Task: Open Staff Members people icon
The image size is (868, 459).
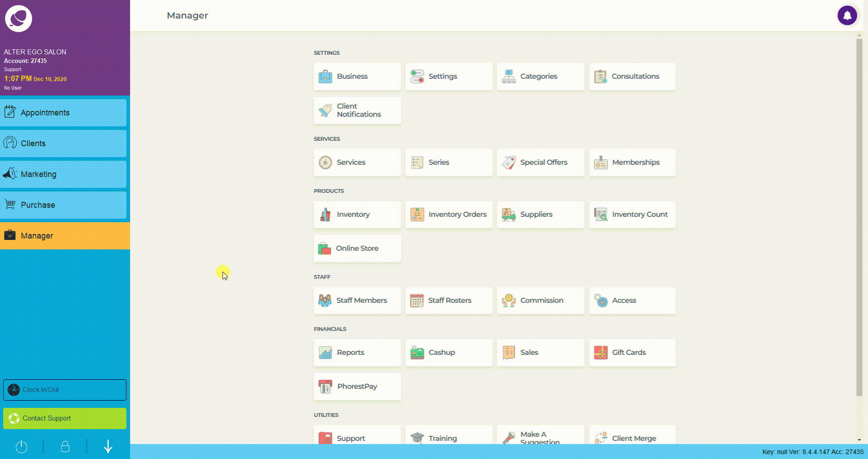Action: coord(325,301)
